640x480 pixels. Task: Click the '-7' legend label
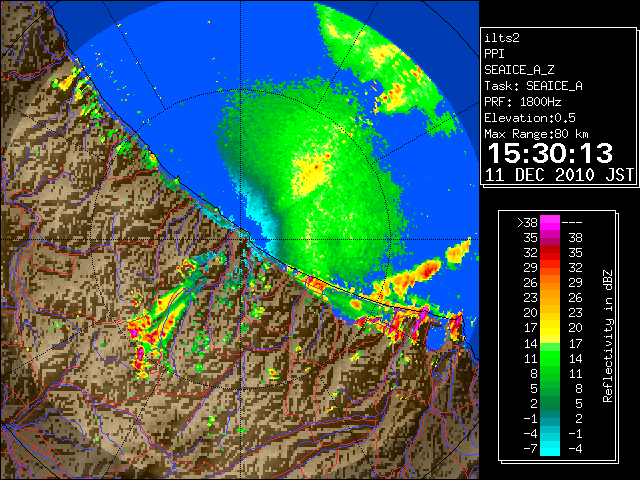[x=531, y=449]
